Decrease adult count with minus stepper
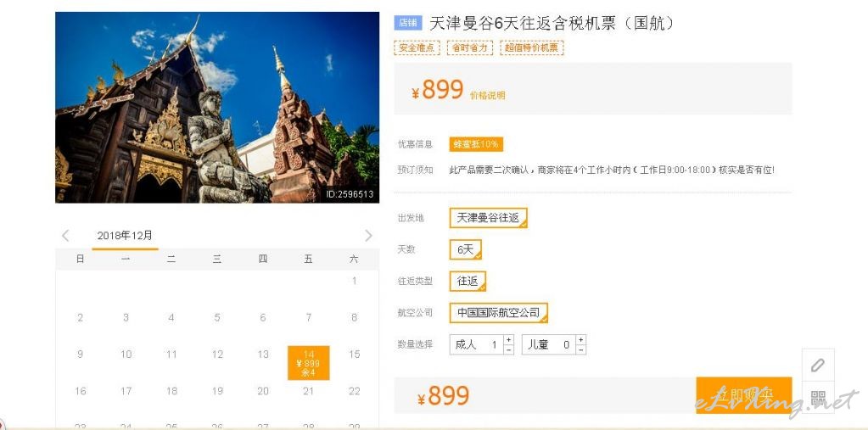Viewport: 868px width, 430px height. click(509, 349)
